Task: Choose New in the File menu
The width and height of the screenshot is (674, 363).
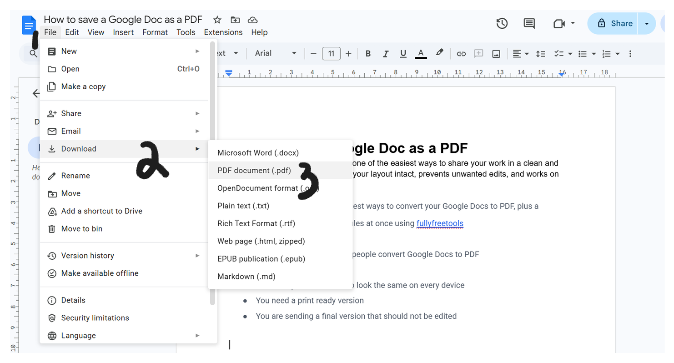Action: [124, 51]
